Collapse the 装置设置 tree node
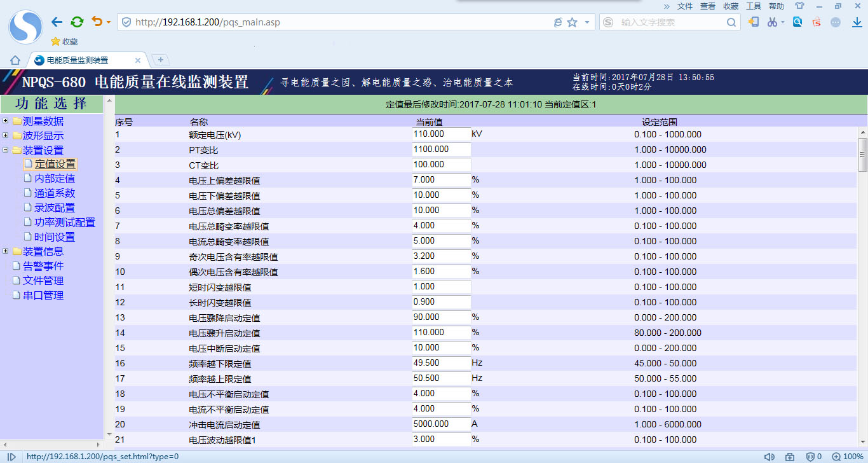Viewport: 868px width, 463px height. point(6,150)
